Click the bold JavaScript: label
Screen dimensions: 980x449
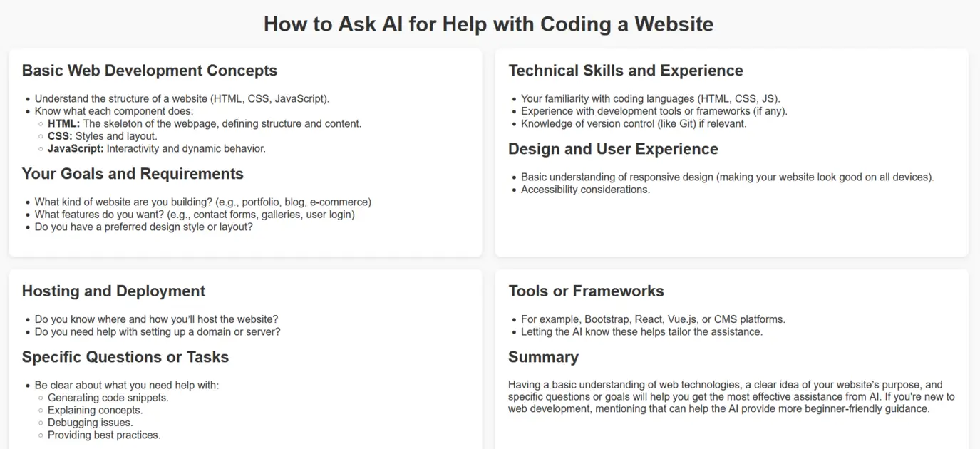[x=76, y=148]
